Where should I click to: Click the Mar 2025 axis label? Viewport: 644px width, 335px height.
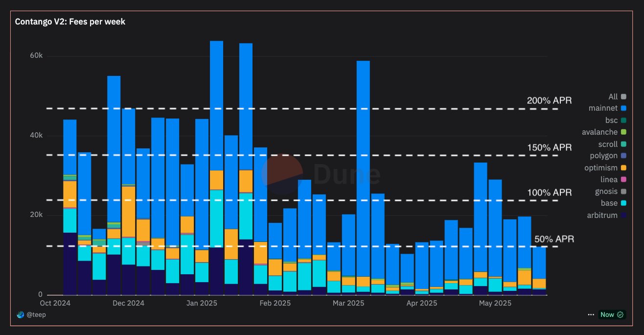[x=348, y=303]
